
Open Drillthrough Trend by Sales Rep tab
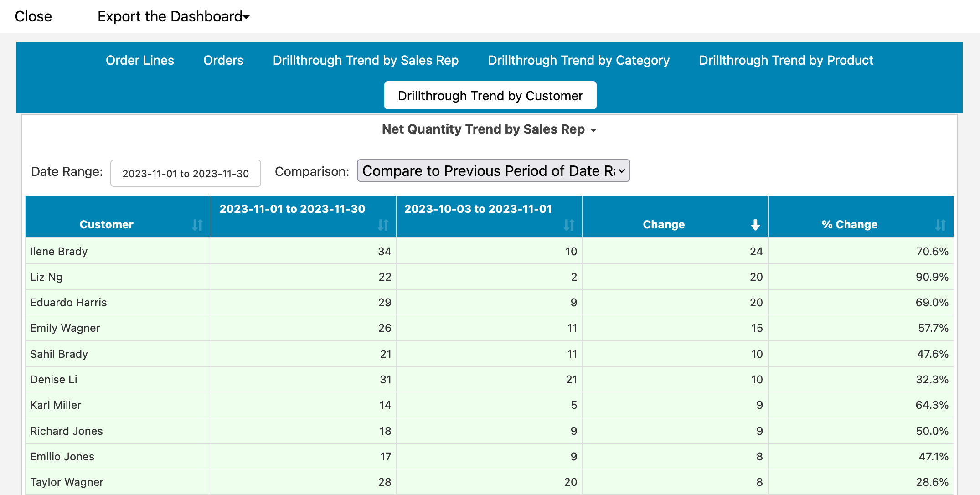(x=366, y=60)
